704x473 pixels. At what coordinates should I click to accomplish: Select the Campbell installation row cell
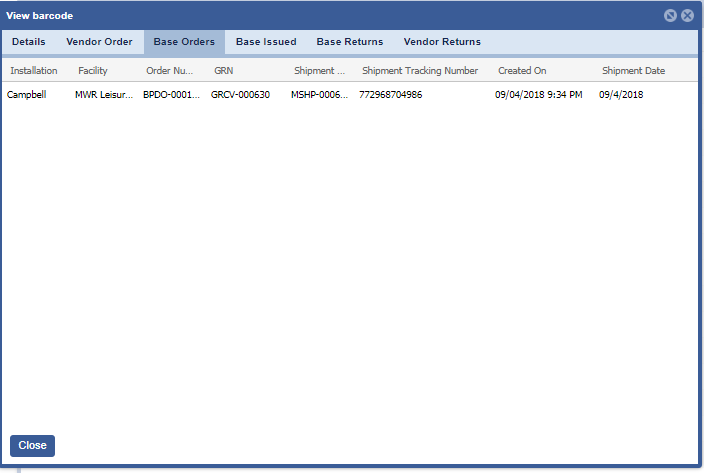click(27, 95)
